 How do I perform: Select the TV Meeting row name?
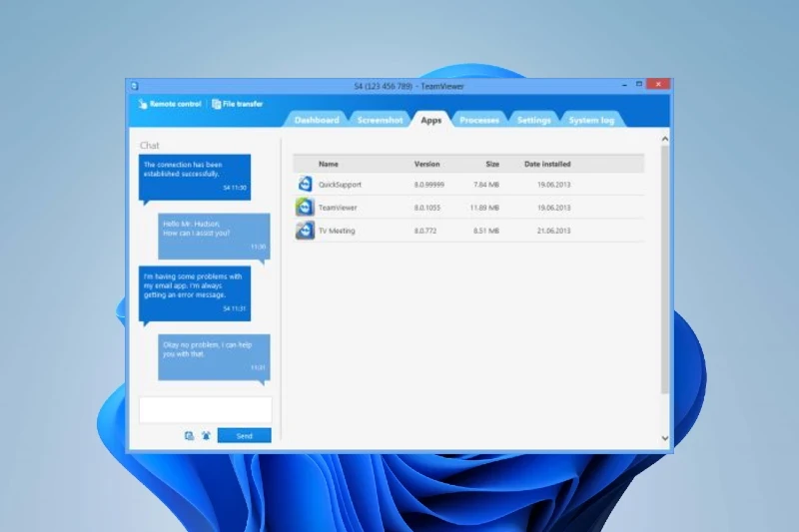click(x=337, y=231)
